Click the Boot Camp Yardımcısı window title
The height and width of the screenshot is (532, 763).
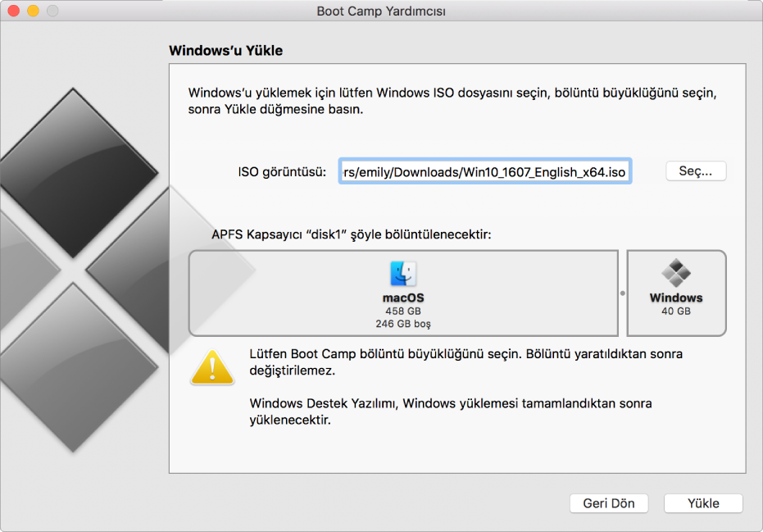[x=381, y=11]
